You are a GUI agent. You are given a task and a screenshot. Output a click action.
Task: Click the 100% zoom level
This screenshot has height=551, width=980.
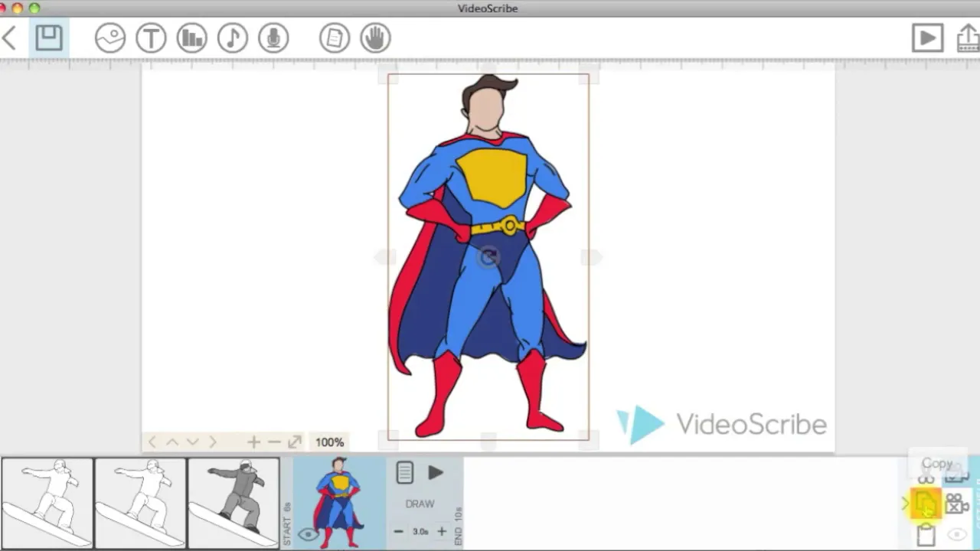(329, 442)
